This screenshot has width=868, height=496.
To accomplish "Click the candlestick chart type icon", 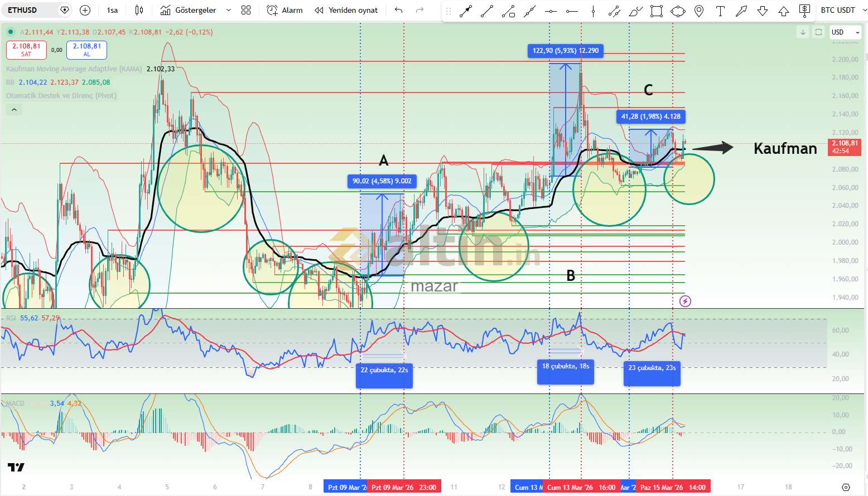I will 139,10.
